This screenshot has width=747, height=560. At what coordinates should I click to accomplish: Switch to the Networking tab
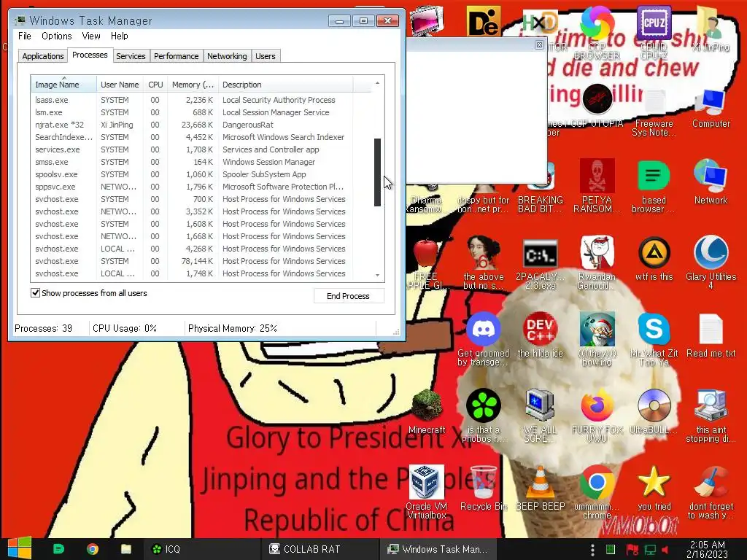pyautogui.click(x=227, y=56)
